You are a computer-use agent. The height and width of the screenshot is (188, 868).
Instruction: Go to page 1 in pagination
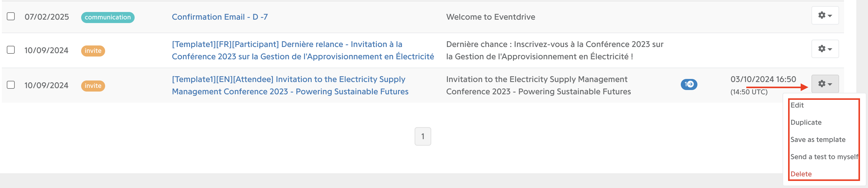(x=423, y=136)
